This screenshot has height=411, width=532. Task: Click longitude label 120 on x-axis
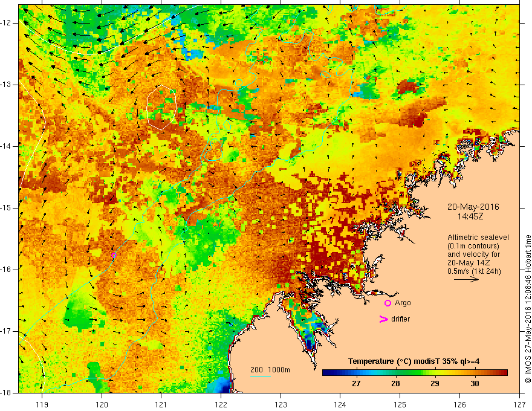pyautogui.click(x=102, y=404)
